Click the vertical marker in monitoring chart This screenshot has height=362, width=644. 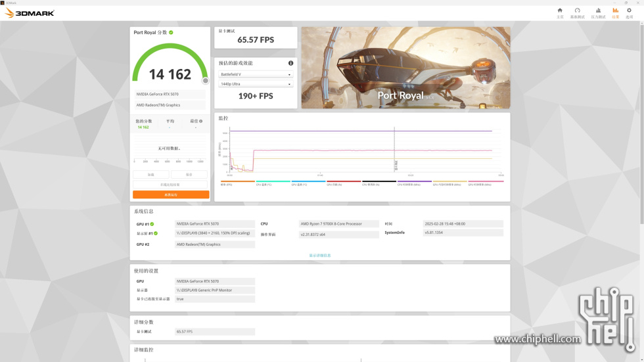[394, 150]
